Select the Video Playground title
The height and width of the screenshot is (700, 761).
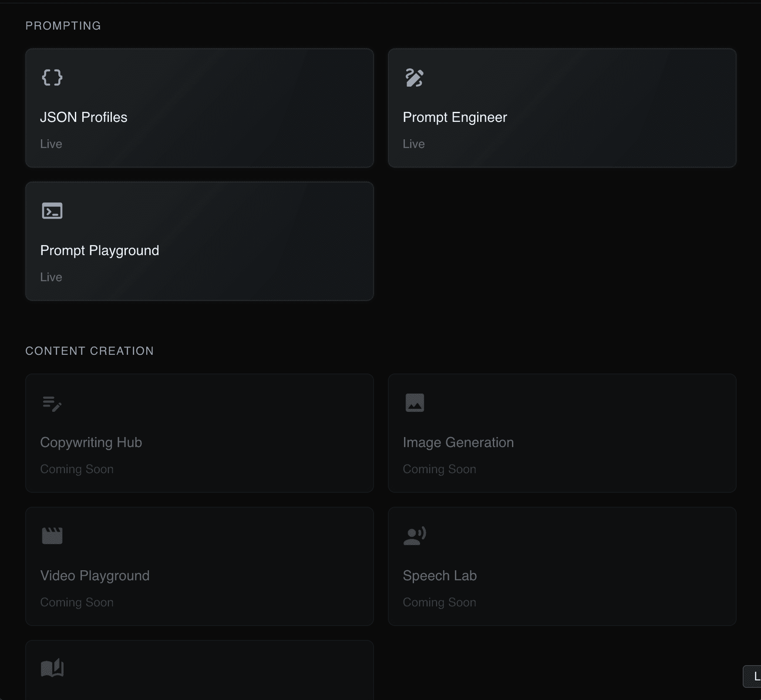(x=95, y=575)
